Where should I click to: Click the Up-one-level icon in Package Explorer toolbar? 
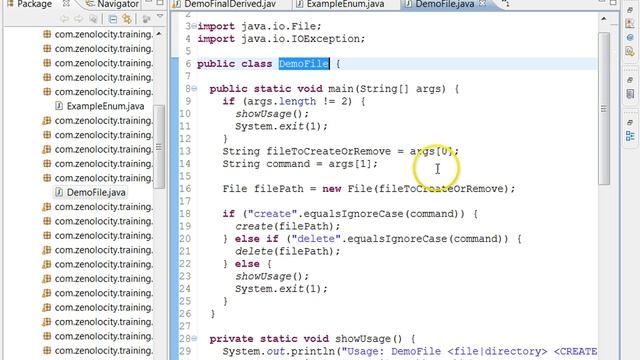[x=93, y=19]
